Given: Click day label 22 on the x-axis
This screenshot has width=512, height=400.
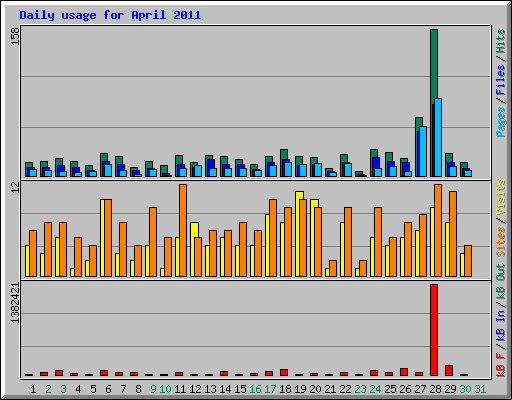Looking at the screenshot, I should point(345,389).
